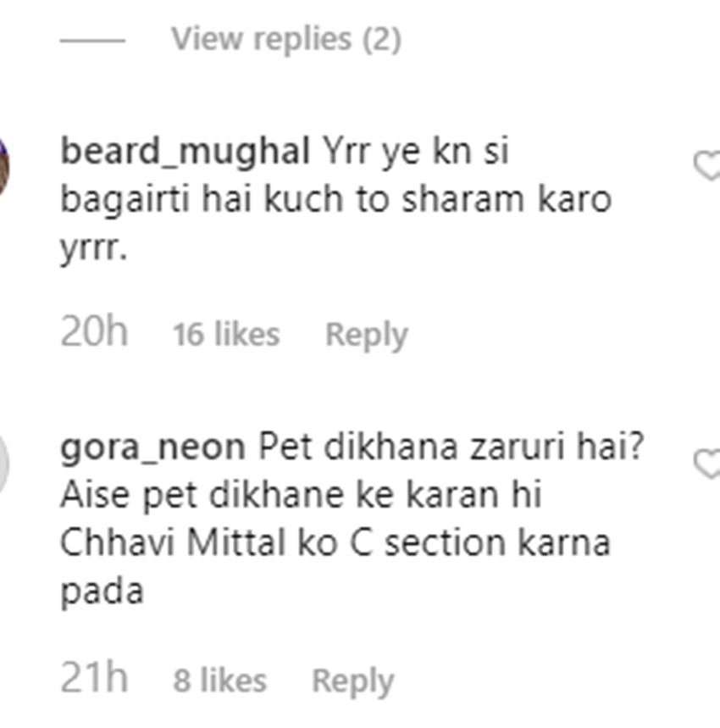Click the name Chhavi Mittal in comment
This screenshot has height=728, width=720.
pyautogui.click(x=172, y=542)
